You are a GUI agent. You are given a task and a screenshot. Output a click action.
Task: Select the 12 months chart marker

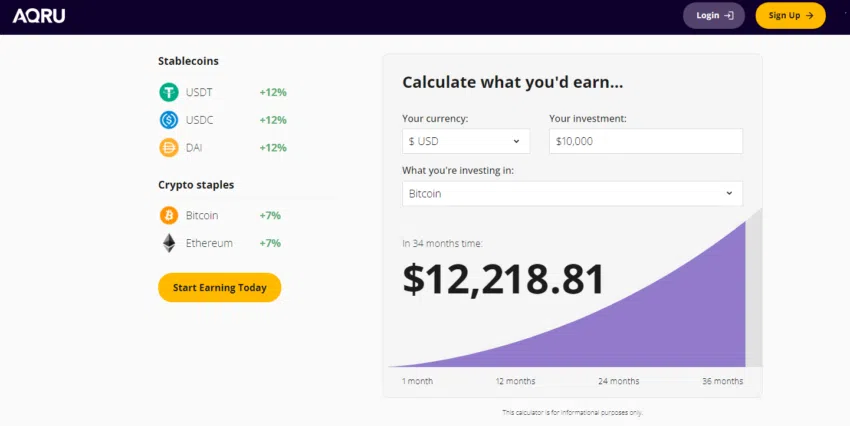pyautogui.click(x=515, y=381)
